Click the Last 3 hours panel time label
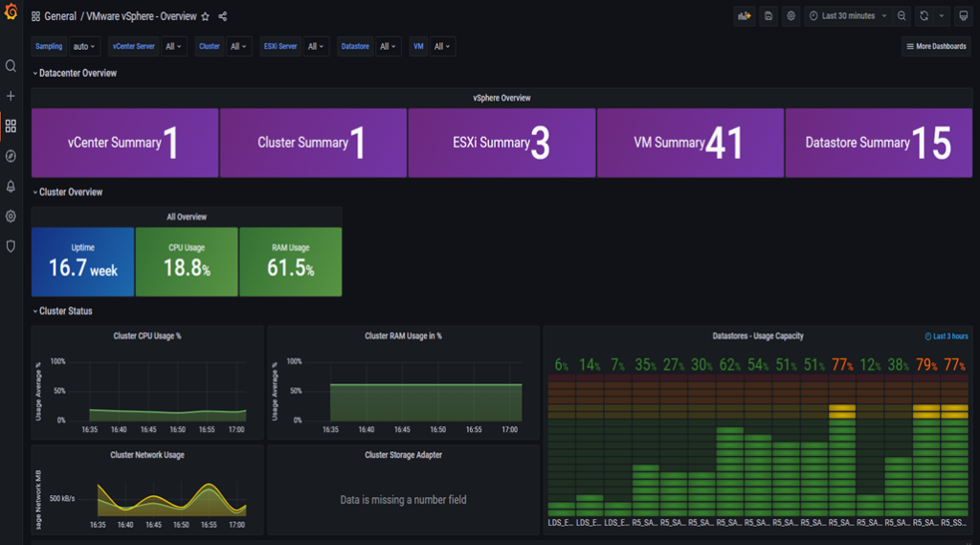 pyautogui.click(x=947, y=336)
